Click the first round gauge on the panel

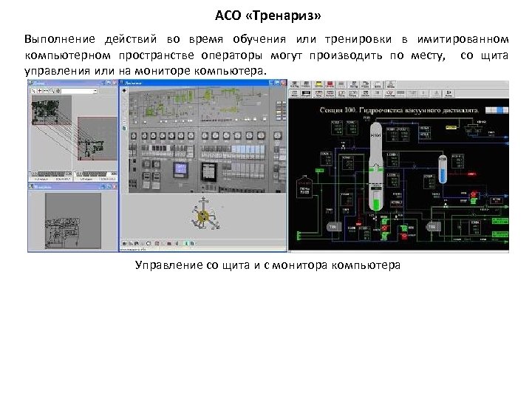134,136
